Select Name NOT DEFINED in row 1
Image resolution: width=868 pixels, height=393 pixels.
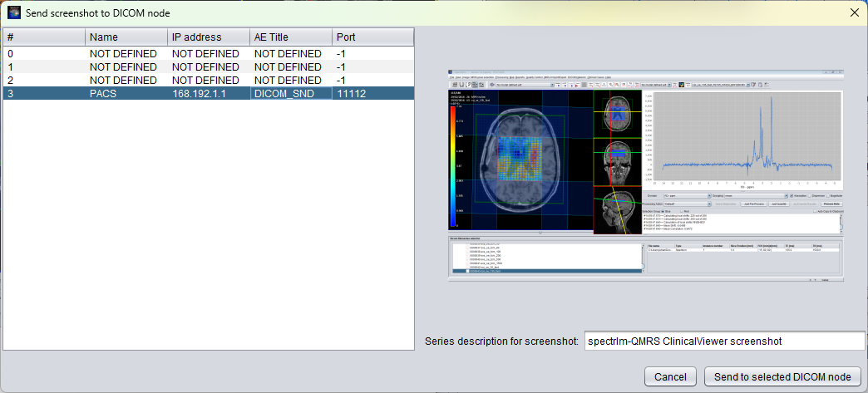coord(126,67)
